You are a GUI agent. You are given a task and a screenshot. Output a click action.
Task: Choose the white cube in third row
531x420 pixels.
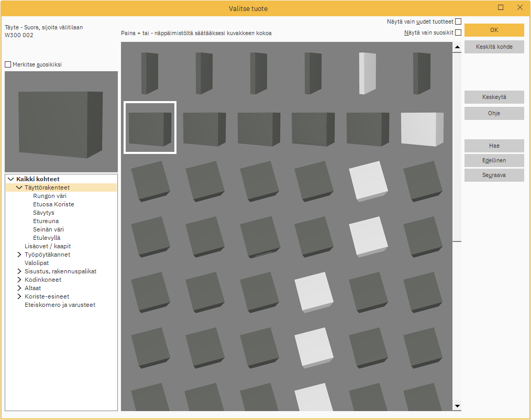click(x=369, y=181)
